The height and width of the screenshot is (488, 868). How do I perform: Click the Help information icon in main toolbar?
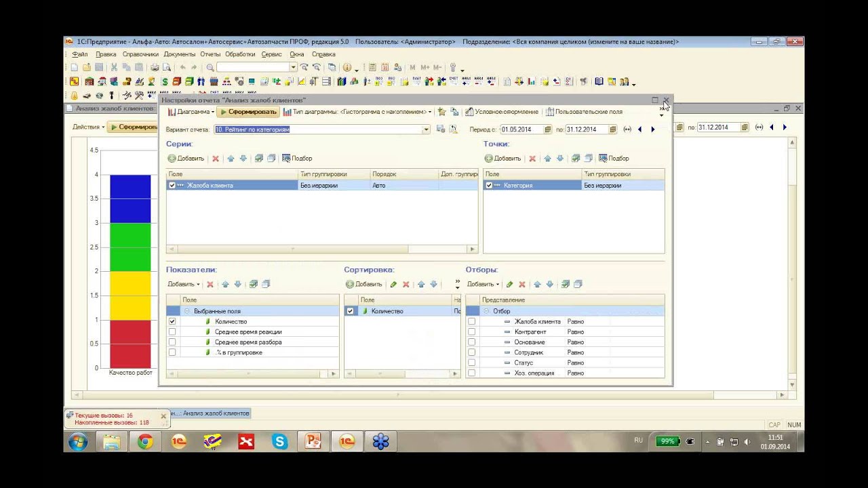[x=347, y=68]
